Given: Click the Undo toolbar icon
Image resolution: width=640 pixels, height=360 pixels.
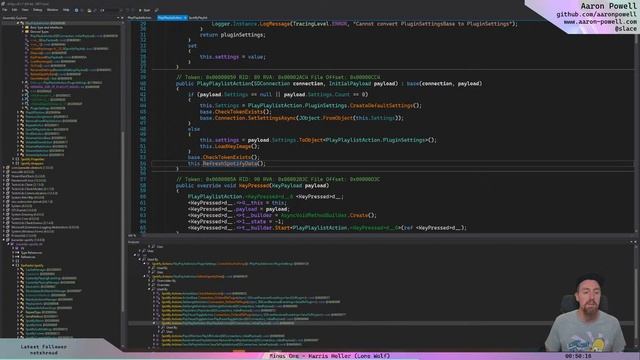Looking at the screenshot, I should (127, 10).
